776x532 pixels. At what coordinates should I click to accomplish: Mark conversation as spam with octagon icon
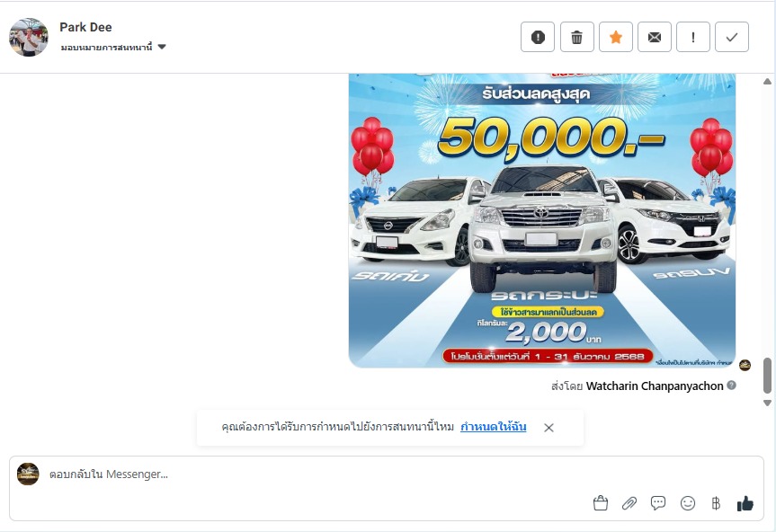pos(538,37)
